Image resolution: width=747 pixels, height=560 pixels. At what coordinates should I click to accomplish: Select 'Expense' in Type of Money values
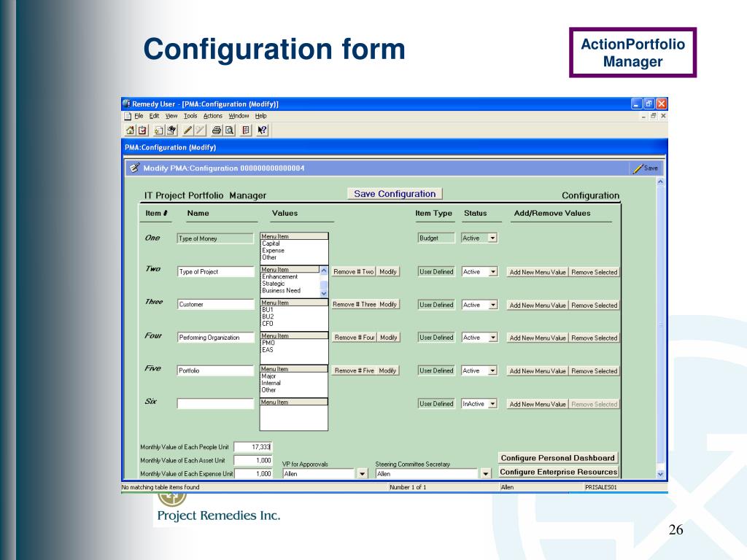[x=273, y=251]
